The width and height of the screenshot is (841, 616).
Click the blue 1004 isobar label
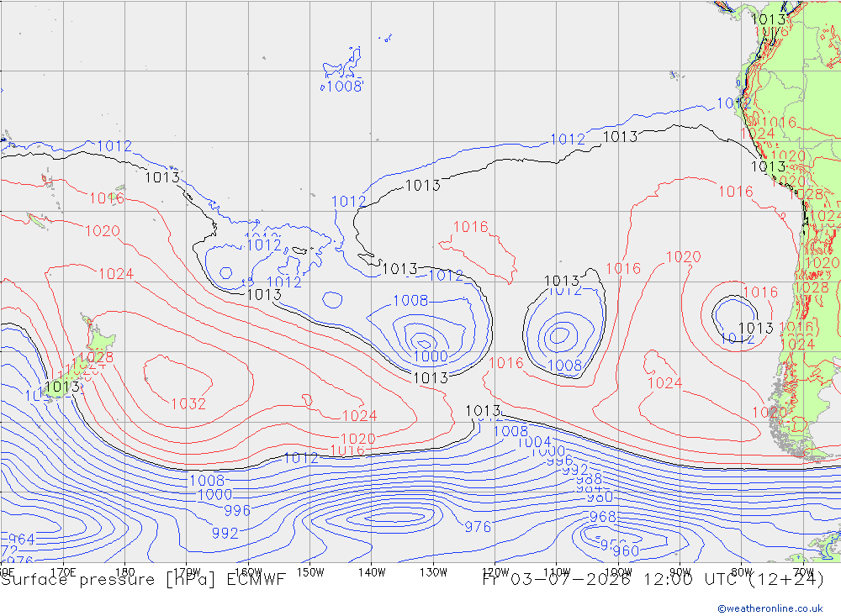click(534, 442)
